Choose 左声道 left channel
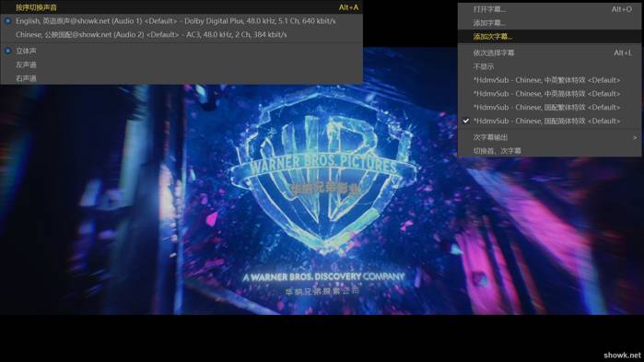Image resolution: width=644 pixels, height=362 pixels. 181,64
